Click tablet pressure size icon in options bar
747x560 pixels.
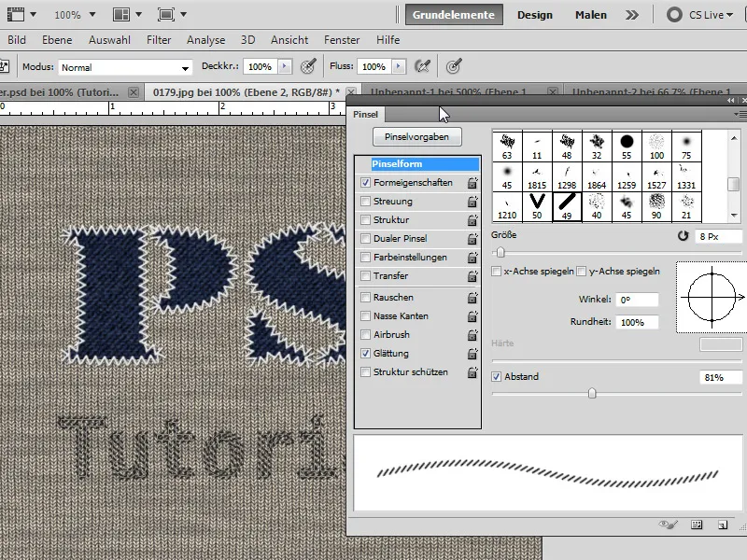[x=454, y=66]
